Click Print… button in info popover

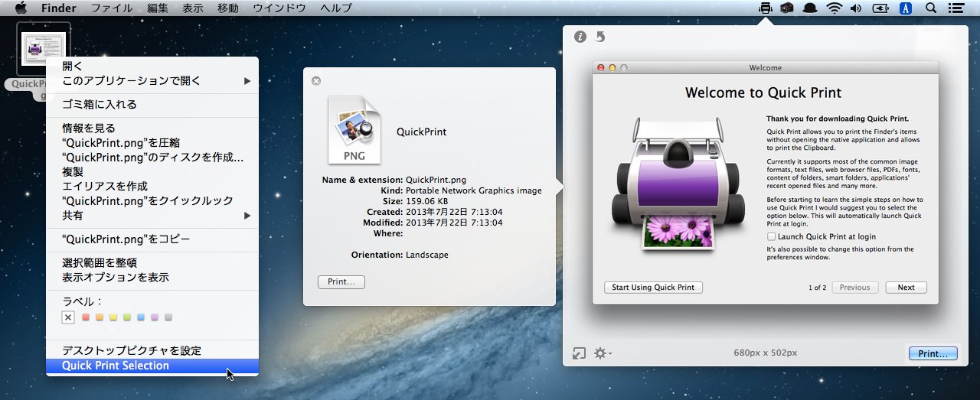click(x=341, y=282)
